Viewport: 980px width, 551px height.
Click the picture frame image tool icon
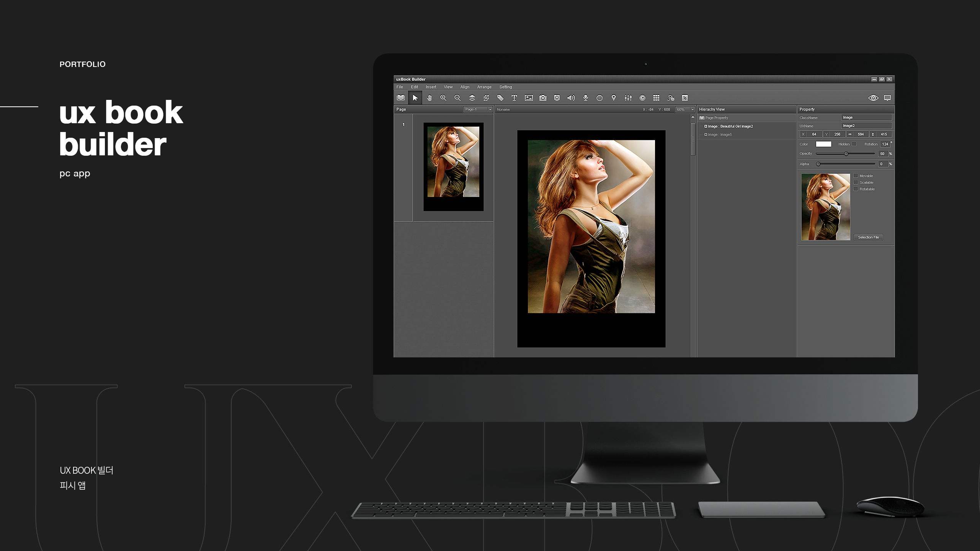coord(529,98)
